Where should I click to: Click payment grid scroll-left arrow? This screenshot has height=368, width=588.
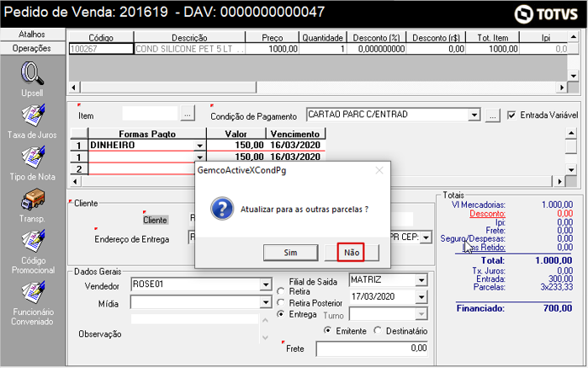[x=75, y=182]
